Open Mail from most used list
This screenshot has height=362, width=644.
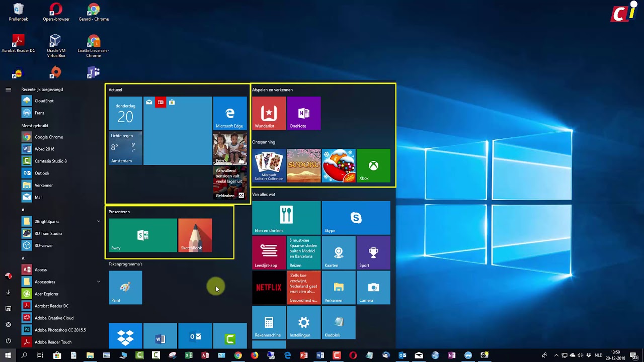coord(61,197)
